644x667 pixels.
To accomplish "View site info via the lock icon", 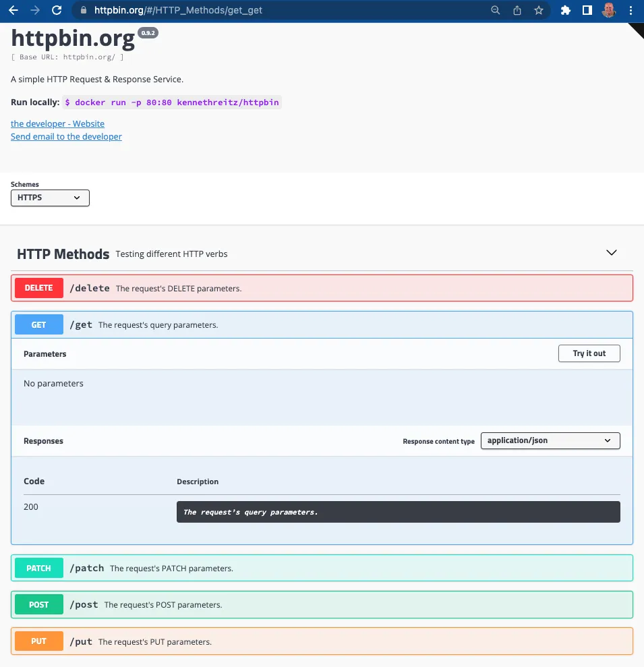I will coord(84,10).
